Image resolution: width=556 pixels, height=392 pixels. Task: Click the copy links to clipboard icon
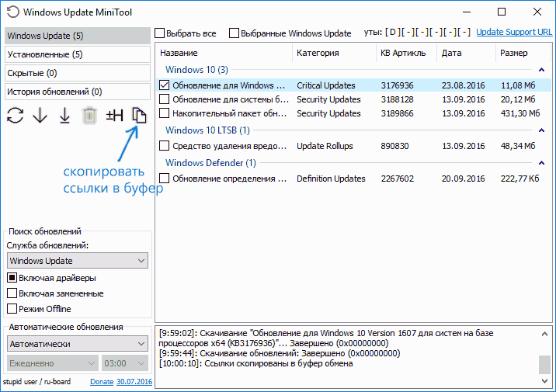point(139,116)
